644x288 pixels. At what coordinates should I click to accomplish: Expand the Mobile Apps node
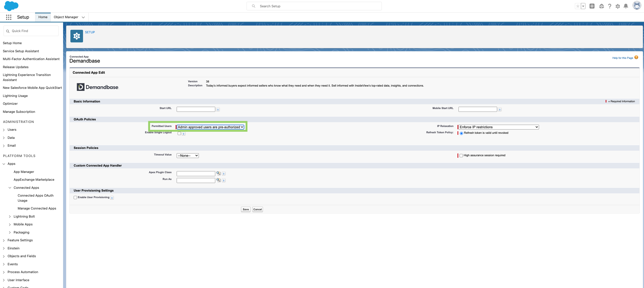tap(10, 224)
